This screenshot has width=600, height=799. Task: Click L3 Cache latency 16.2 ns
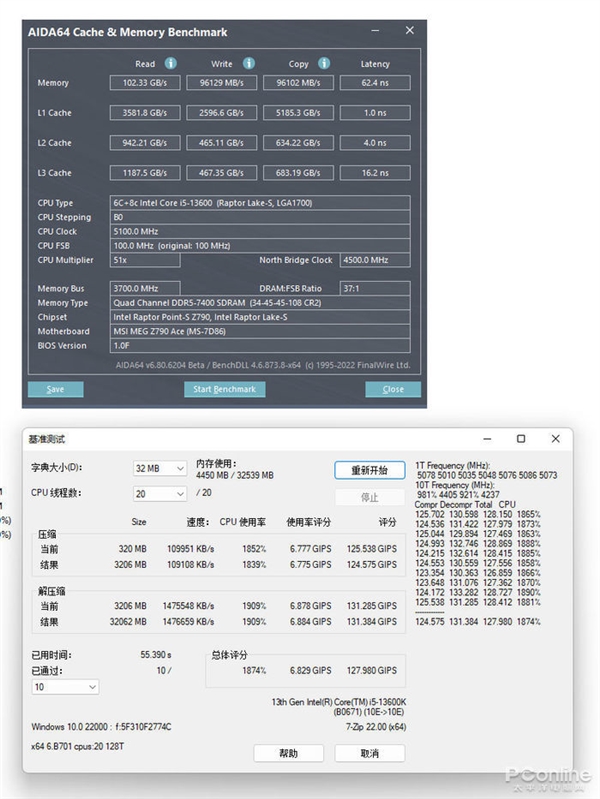point(375,173)
